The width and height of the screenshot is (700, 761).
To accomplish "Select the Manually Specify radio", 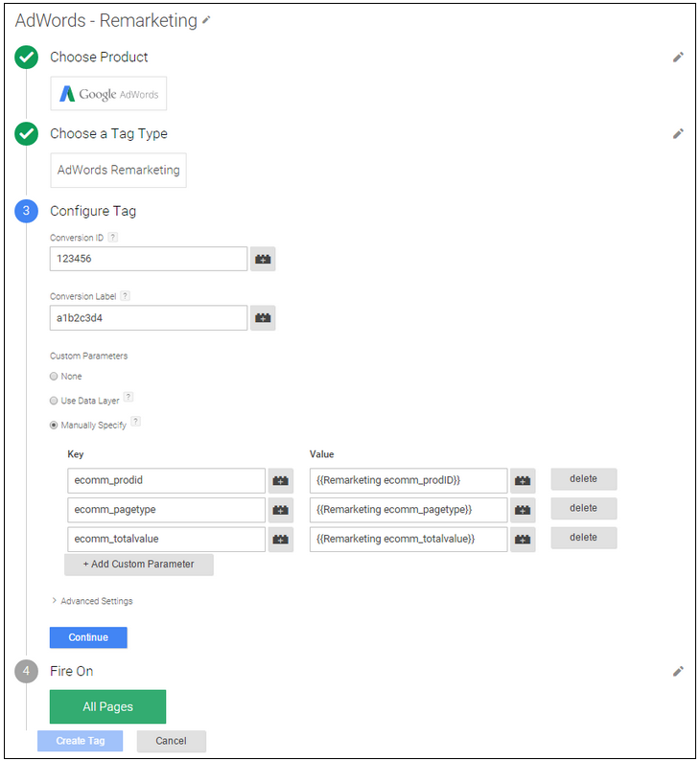I will 54,426.
